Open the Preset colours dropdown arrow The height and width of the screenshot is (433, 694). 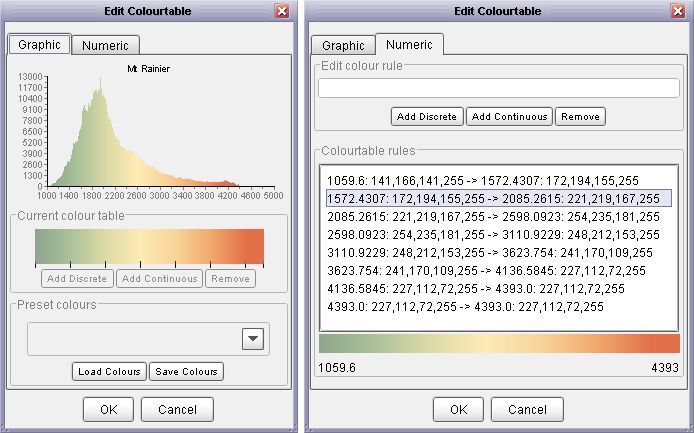click(253, 339)
